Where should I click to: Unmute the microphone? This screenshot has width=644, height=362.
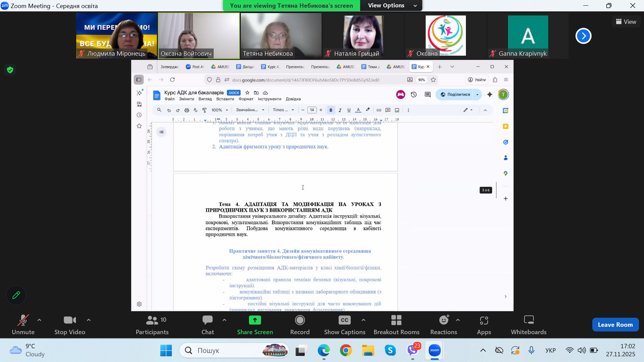pyautogui.click(x=23, y=324)
